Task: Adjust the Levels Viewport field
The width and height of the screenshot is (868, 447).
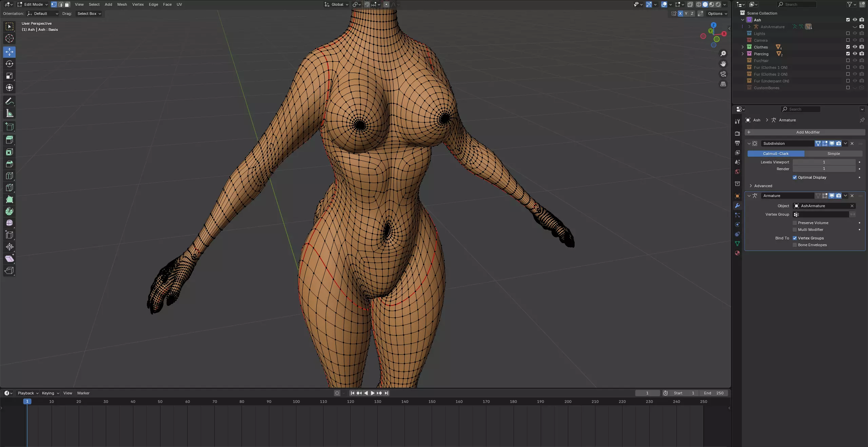Action: 824,162
